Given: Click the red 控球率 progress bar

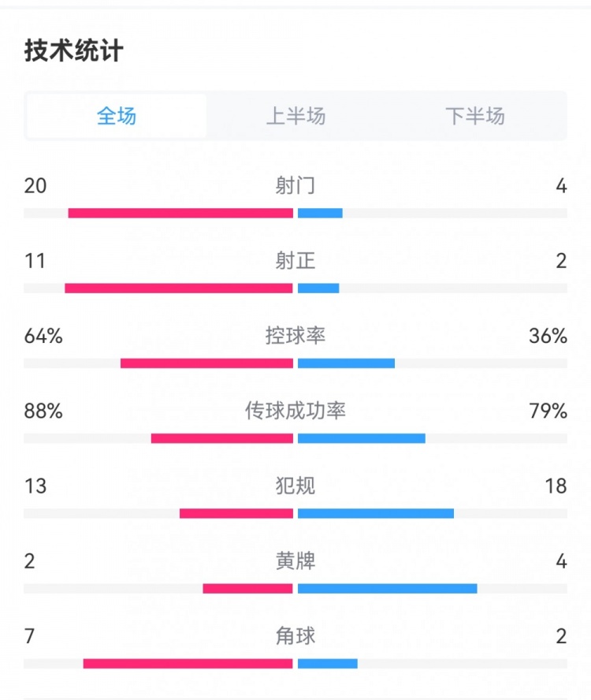Looking at the screenshot, I should [206, 363].
